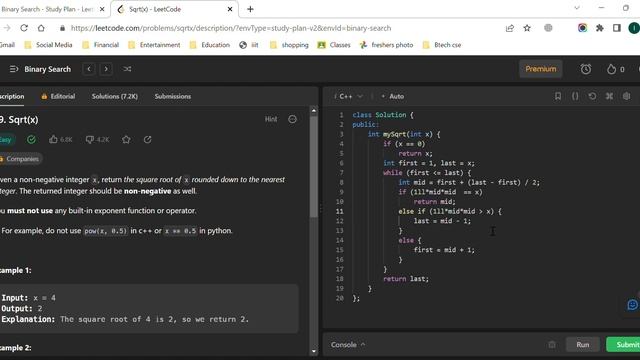The width and height of the screenshot is (640, 360).
Task: Click the Premium button
Action: tap(540, 69)
